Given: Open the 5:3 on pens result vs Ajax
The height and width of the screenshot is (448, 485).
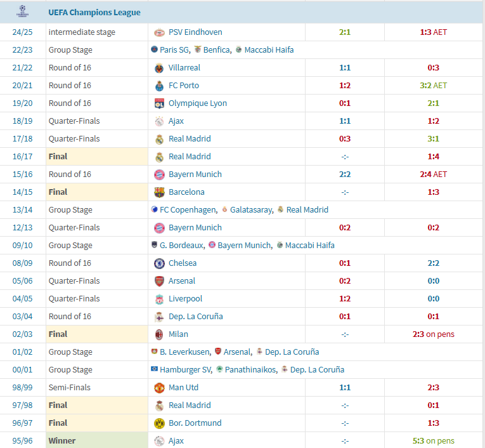Looking at the screenshot, I should [x=434, y=440].
